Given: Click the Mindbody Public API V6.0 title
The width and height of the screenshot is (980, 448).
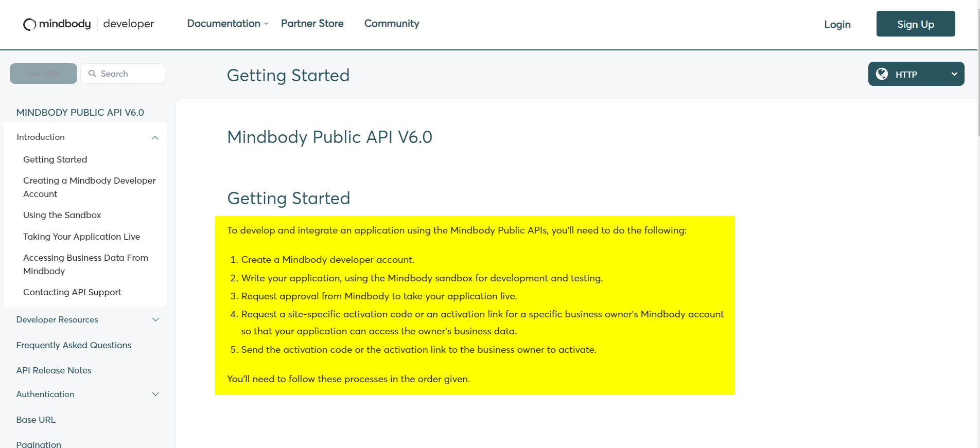Looking at the screenshot, I should 329,137.
